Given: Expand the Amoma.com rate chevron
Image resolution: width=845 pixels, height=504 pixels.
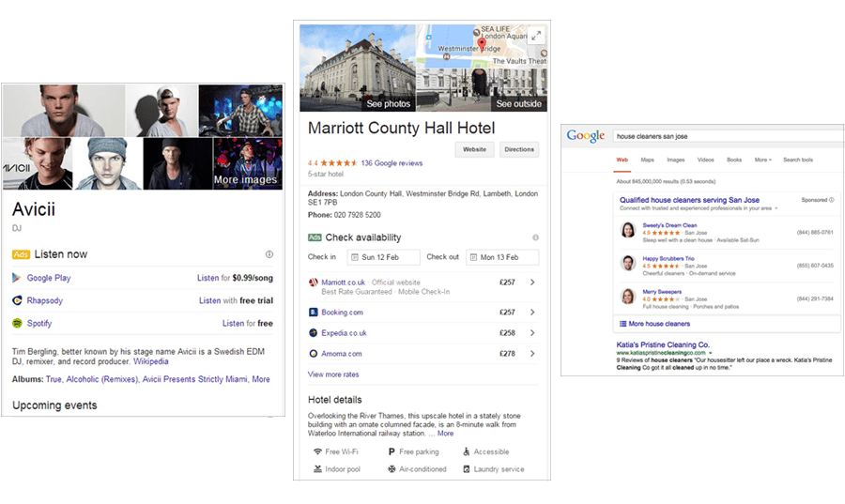Looking at the screenshot, I should [532, 354].
